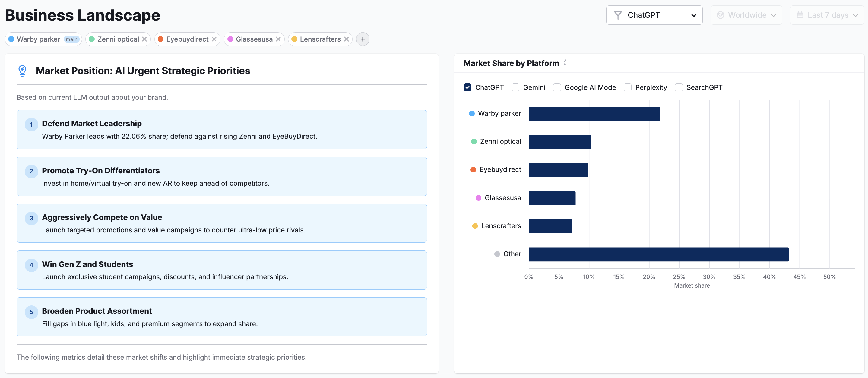Screen dimensions: 868x378
Task: Click priority number 3 badge
Action: [x=31, y=218]
